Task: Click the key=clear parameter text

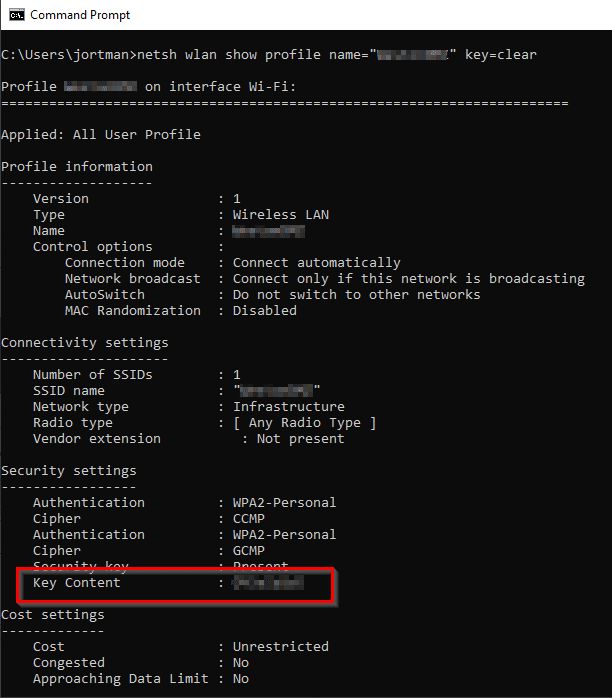Action: 501,55
